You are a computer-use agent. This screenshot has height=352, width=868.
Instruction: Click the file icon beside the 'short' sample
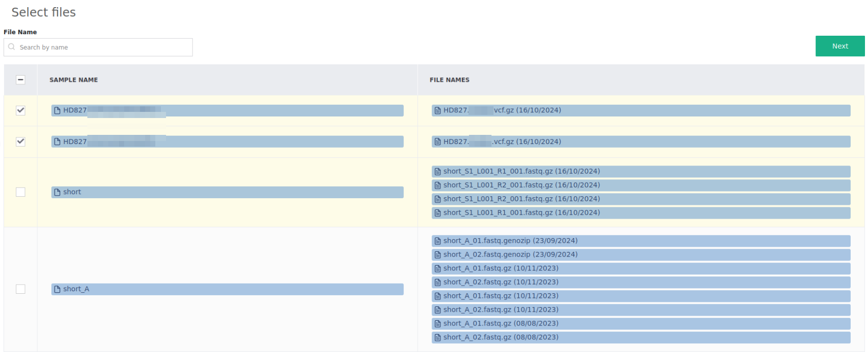57,193
